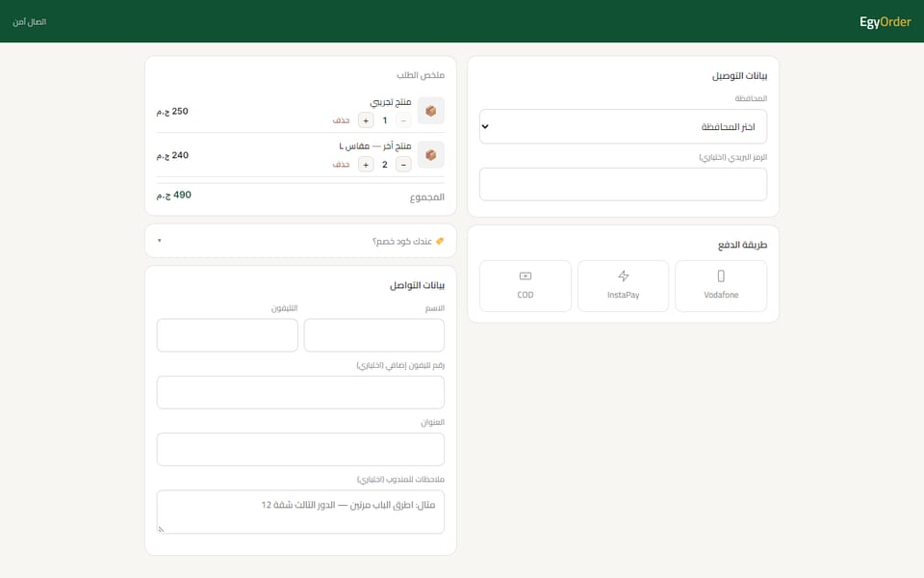
Task: Delete منتج آخر — مقاس L via حذف
Action: pyautogui.click(x=341, y=165)
